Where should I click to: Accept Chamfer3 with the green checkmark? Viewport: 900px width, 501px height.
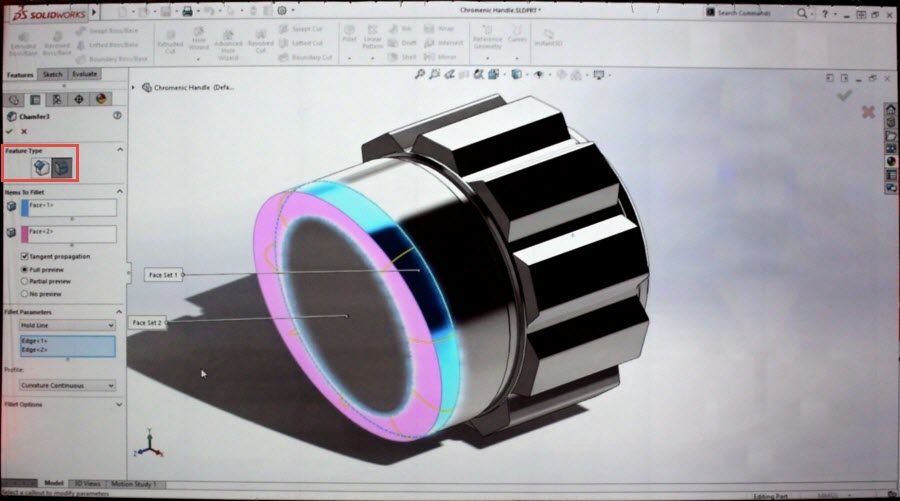coord(9,131)
